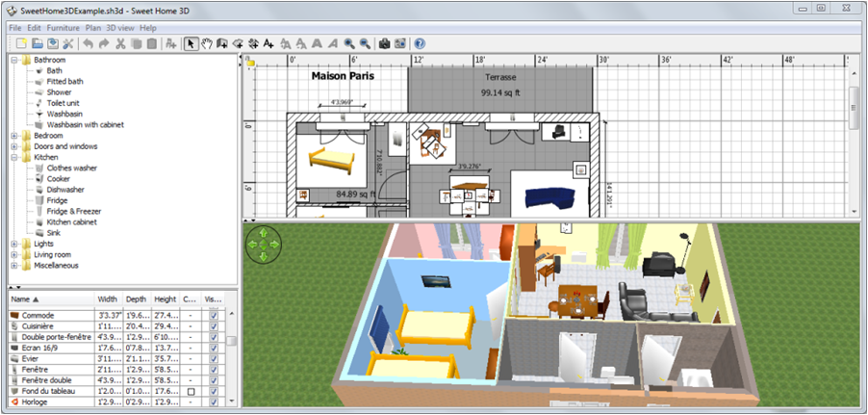Select the Toilet unit catalog item
The image size is (868, 415).
[x=64, y=103]
